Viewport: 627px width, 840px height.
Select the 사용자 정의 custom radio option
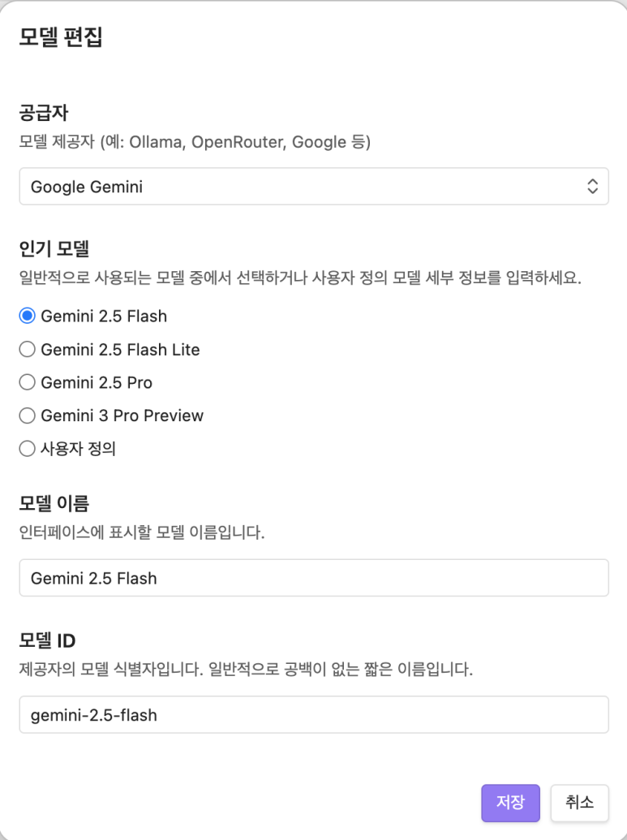[28, 448]
